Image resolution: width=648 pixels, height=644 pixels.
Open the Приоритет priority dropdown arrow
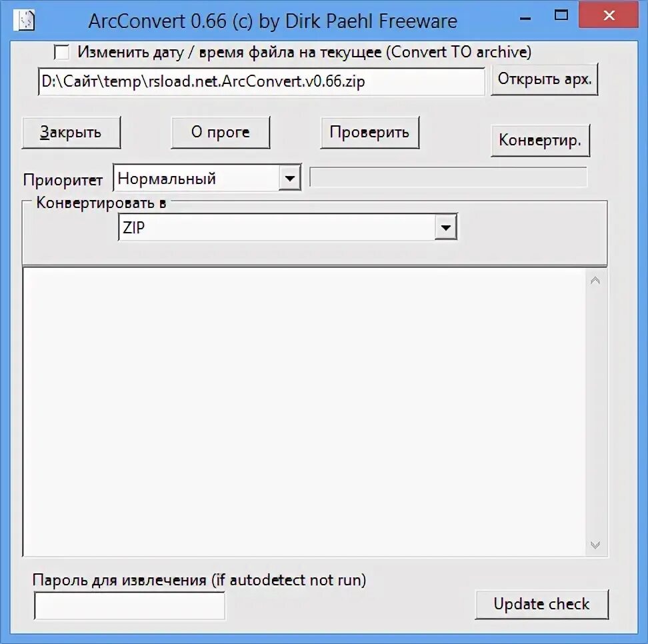290,178
